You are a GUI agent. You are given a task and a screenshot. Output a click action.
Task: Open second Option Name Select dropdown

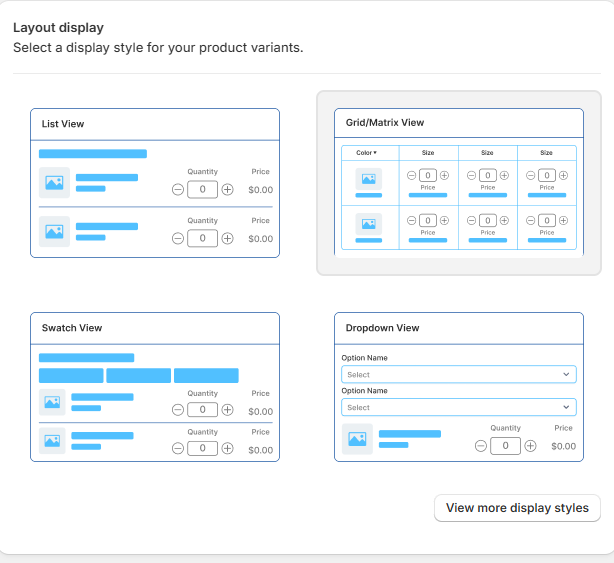[459, 407]
